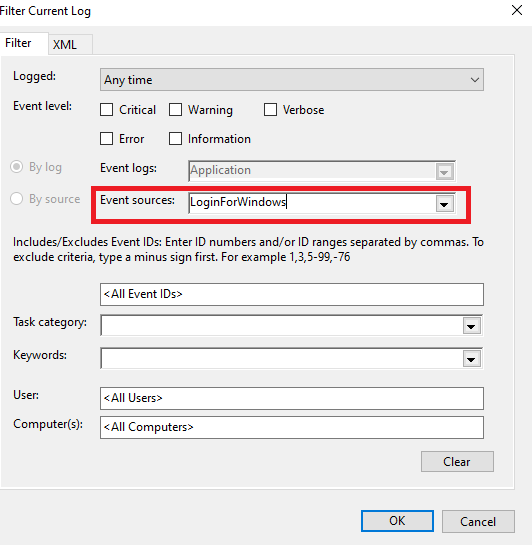Open the Logged time range dropdown
Viewport: 532px width, 545px height.
292,80
